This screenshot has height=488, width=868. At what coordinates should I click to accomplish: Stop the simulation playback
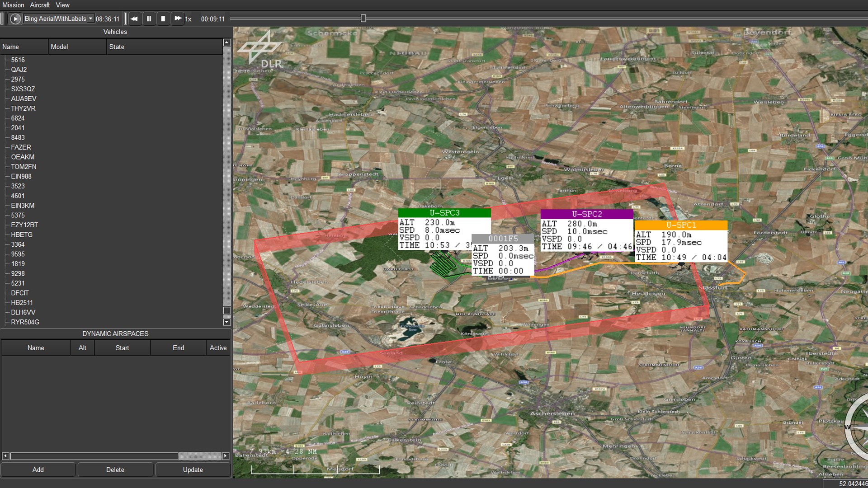163,19
